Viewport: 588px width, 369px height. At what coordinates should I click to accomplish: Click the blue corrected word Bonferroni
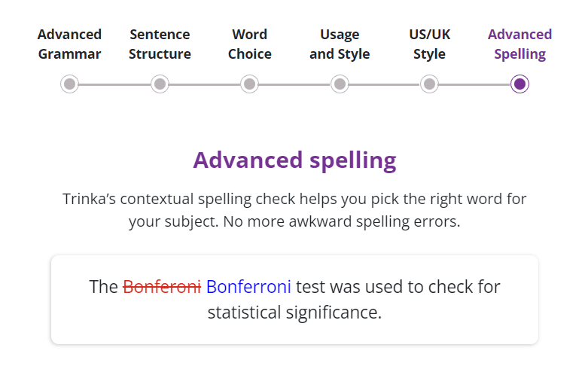click(x=248, y=287)
